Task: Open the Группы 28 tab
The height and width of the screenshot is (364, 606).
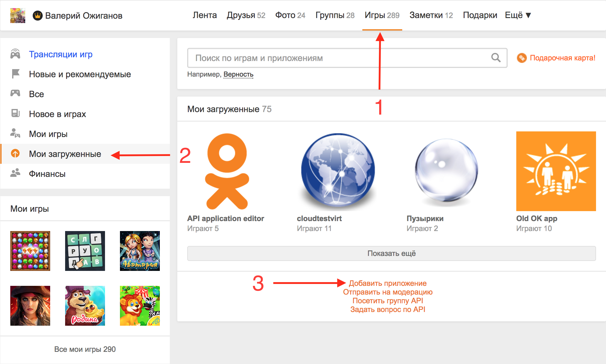Action: pos(335,15)
